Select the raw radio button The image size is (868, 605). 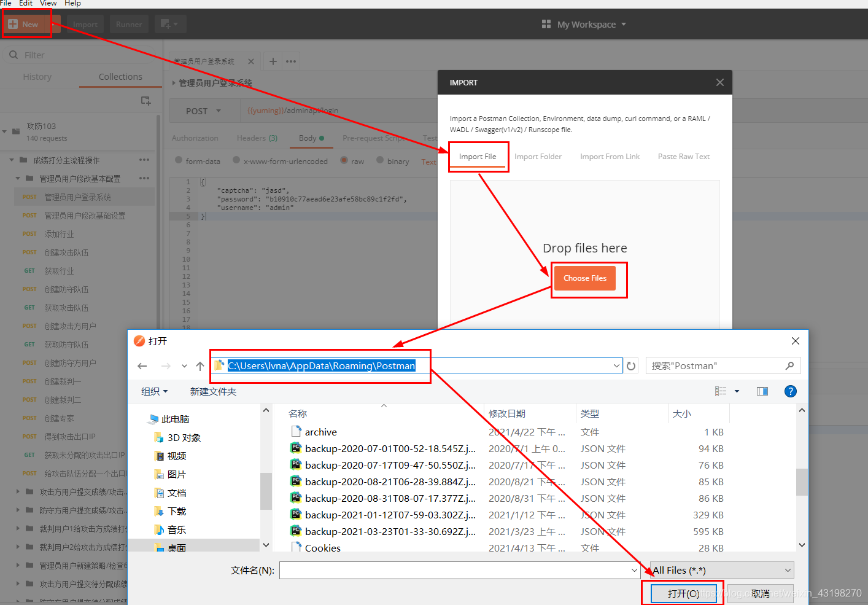(344, 160)
